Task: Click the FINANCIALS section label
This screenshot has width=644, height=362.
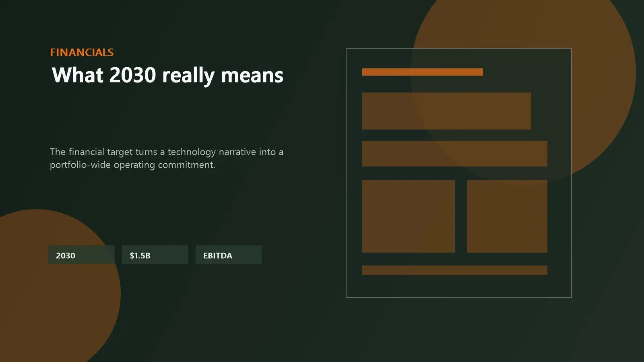Action: [82, 52]
